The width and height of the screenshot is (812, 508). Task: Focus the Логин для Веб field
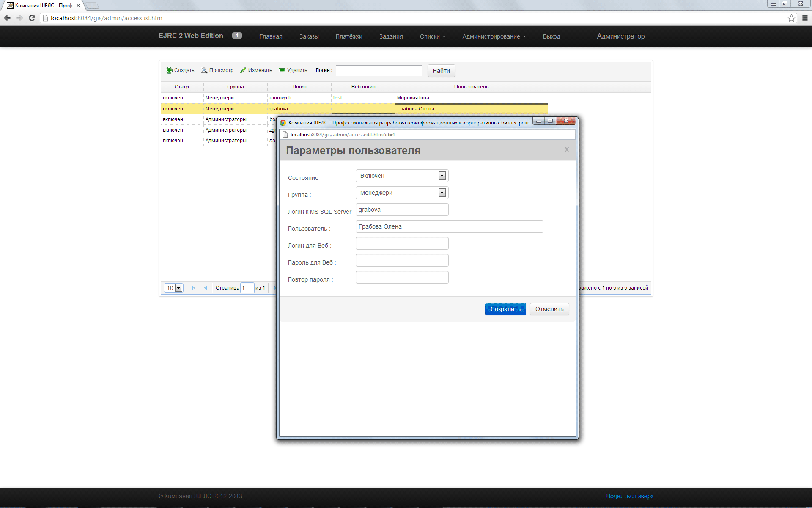(402, 243)
